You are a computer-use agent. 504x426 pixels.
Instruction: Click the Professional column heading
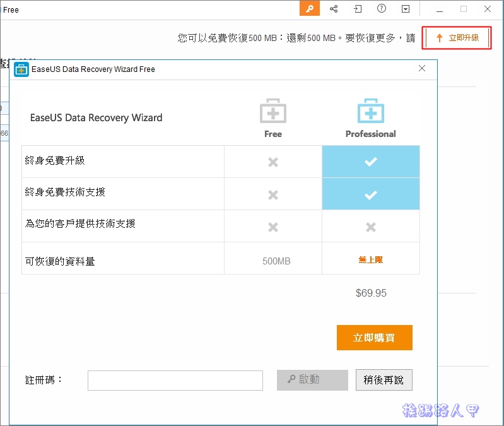pyautogui.click(x=371, y=134)
